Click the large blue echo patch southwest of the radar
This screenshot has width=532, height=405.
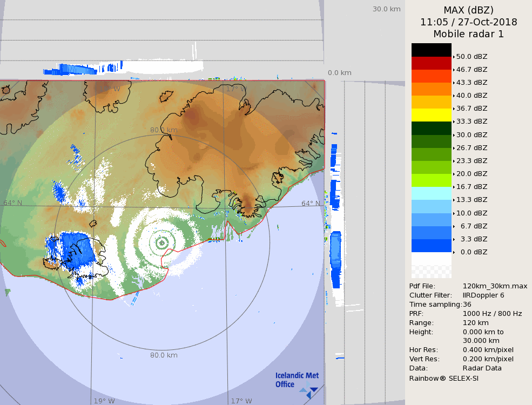(x=77, y=249)
